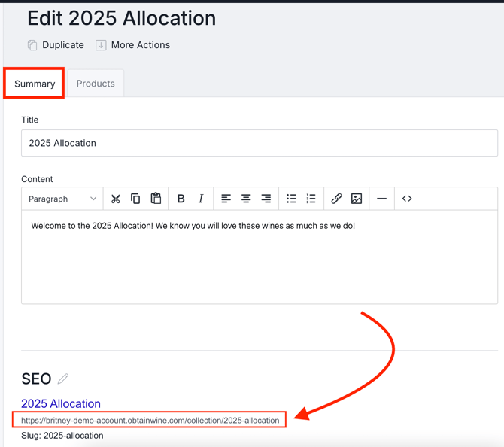Screen dimensions: 504x447
Task: Open the Paragraph style dropdown
Action: point(62,199)
